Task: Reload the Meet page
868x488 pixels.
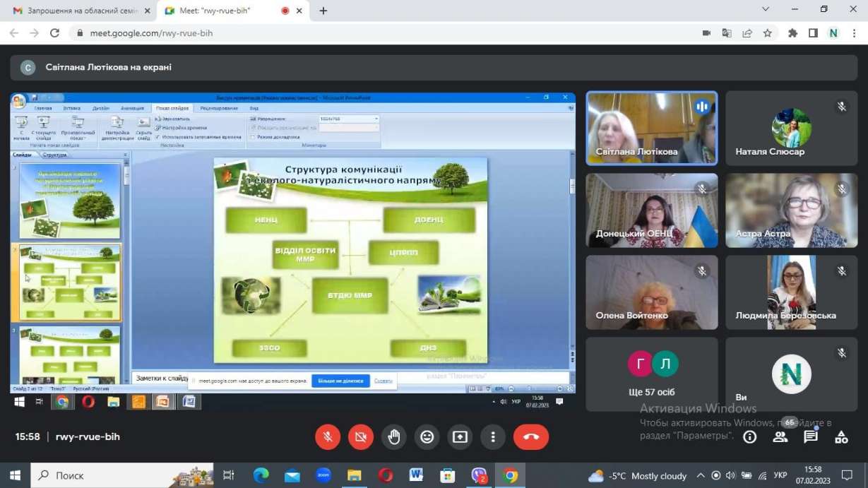Action: pos(54,33)
